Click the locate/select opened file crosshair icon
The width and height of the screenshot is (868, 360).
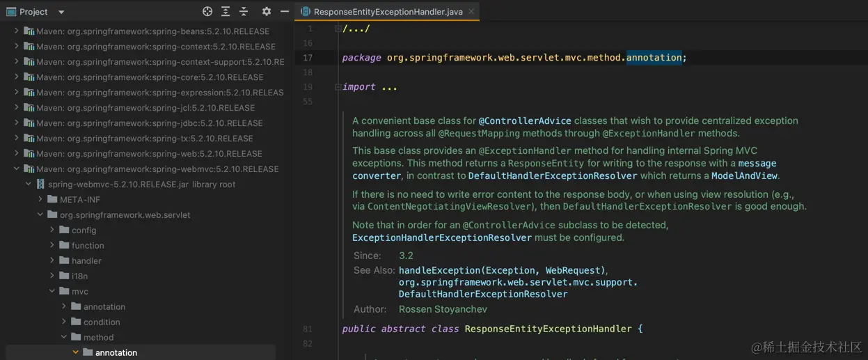pyautogui.click(x=207, y=11)
